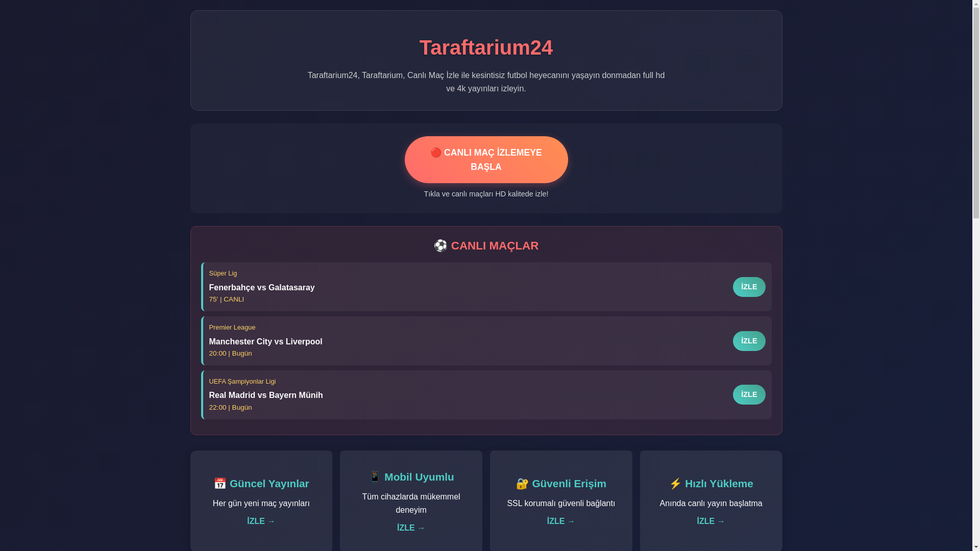The height and width of the screenshot is (551, 980).
Task: Click İZLE for Real Madrid vs Bayern Münih
Action: (x=749, y=394)
